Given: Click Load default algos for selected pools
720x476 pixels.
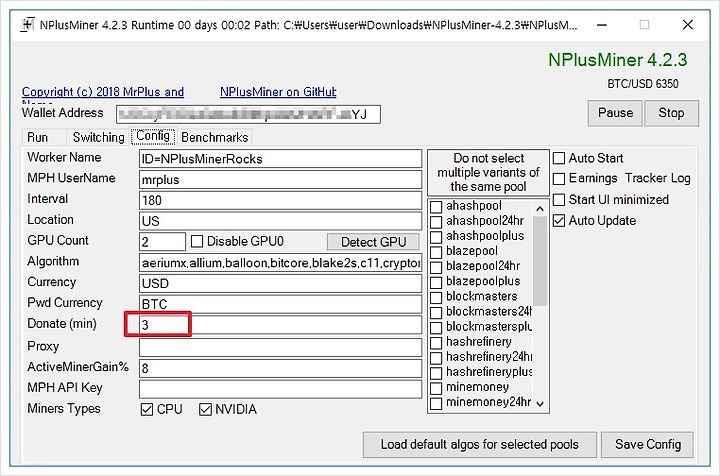Looking at the screenshot, I should click(x=479, y=444).
